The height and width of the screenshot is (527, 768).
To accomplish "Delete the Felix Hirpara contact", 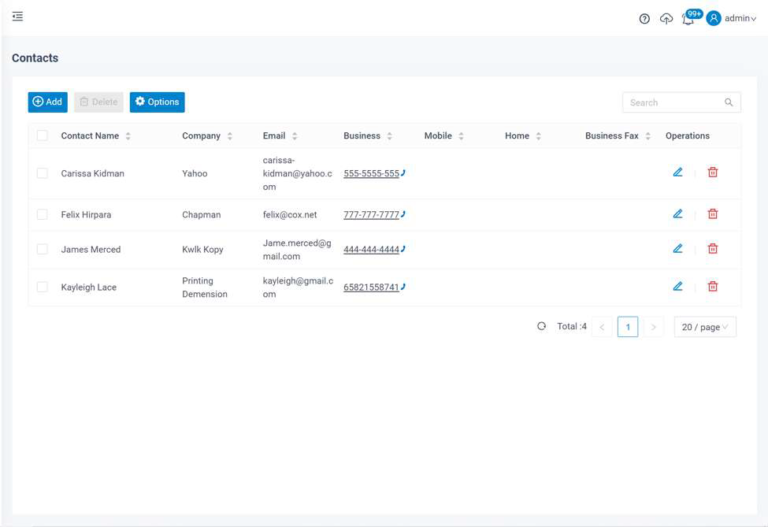I will (713, 213).
